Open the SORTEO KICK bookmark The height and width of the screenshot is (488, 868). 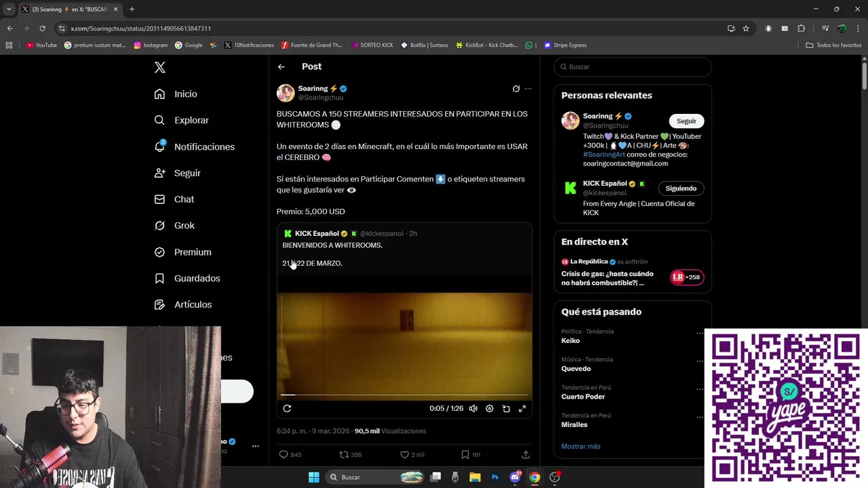(x=372, y=45)
